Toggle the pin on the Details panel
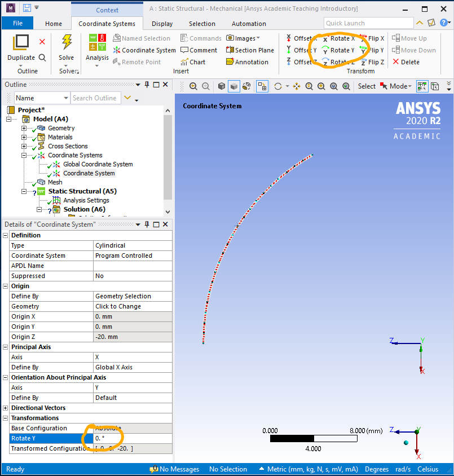Image resolution: width=454 pixels, height=476 pixels. click(x=147, y=224)
